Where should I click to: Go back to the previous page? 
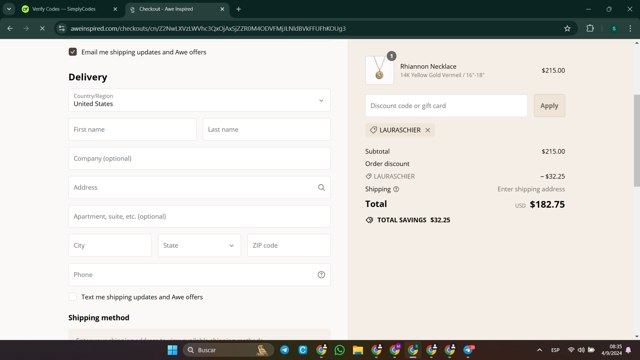[10, 29]
